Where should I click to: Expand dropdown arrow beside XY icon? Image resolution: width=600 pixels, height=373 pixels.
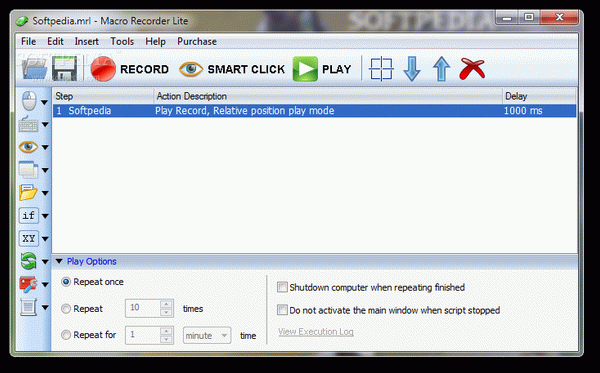tap(45, 239)
